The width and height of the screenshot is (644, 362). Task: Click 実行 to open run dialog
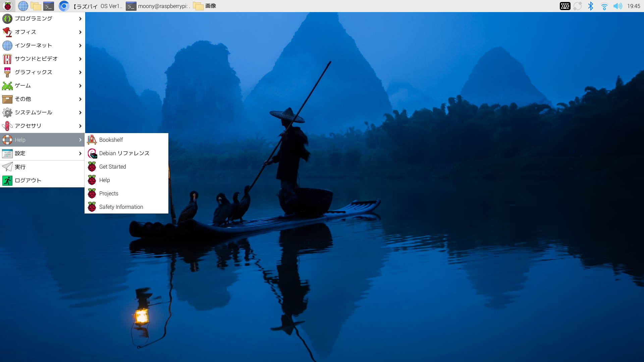[x=20, y=167]
